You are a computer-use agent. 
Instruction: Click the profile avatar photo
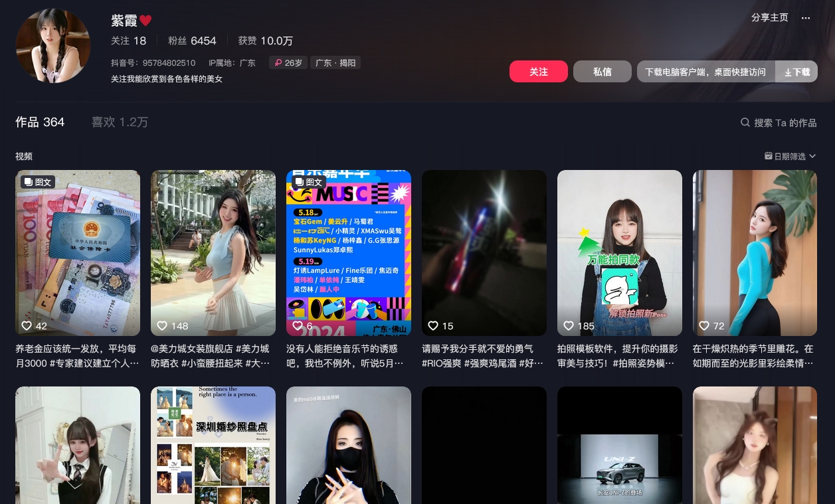click(x=53, y=46)
